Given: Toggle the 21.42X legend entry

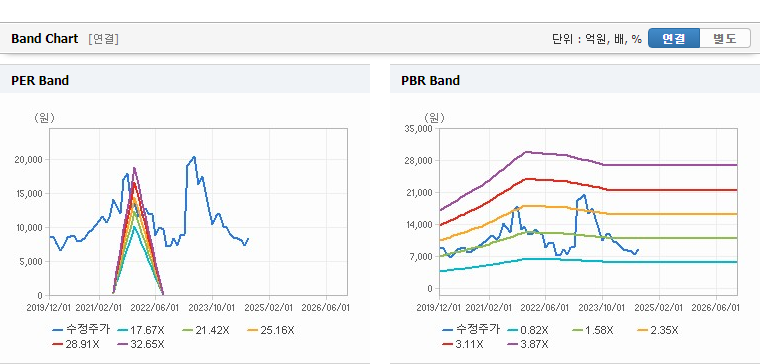Looking at the screenshot, I should [206, 330].
